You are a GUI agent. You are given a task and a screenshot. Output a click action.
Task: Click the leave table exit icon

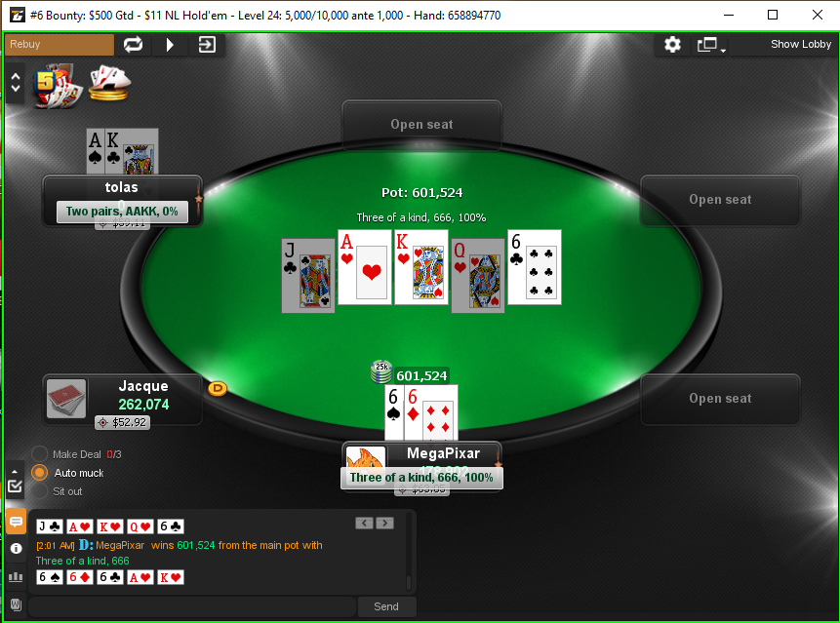coord(207,45)
